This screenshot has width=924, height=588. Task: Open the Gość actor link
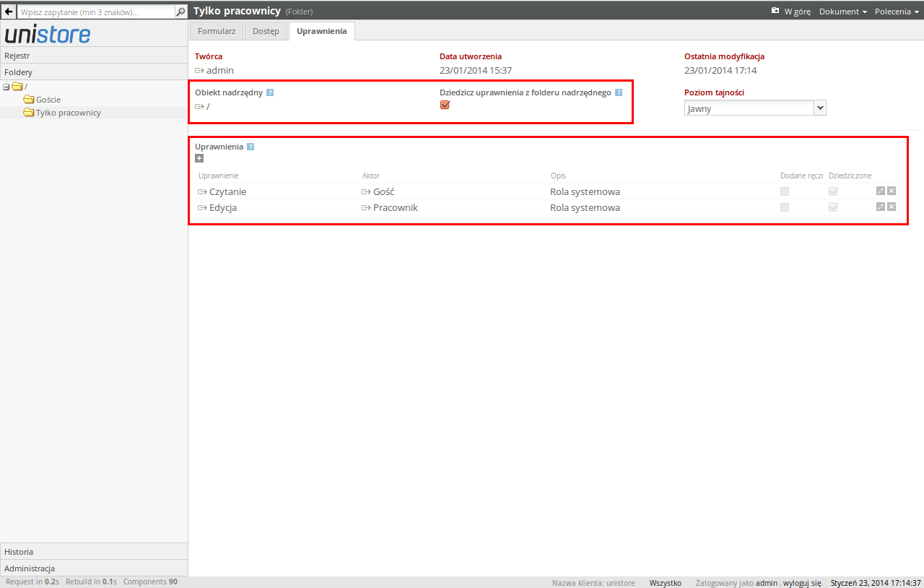[384, 192]
